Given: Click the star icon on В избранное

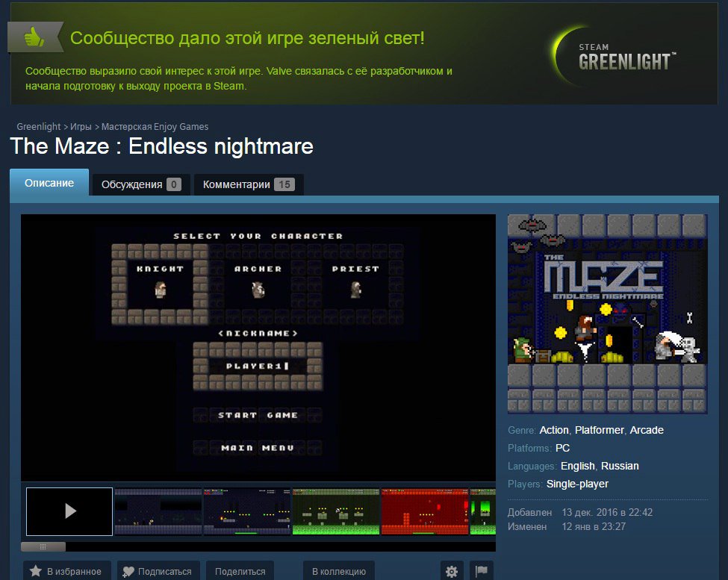Looking at the screenshot, I should 36,571.
